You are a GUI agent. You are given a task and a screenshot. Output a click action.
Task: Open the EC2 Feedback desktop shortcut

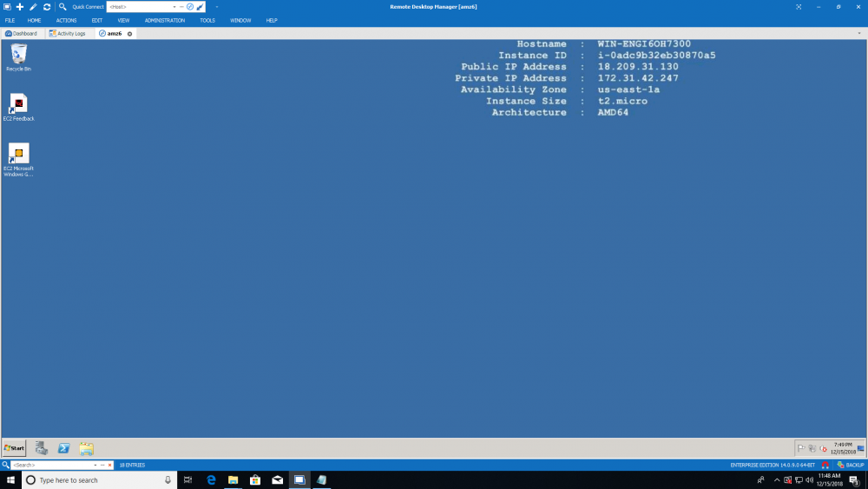18,106
